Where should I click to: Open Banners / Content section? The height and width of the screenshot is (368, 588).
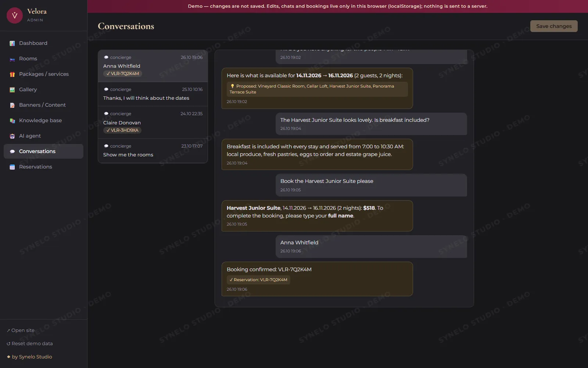click(43, 105)
